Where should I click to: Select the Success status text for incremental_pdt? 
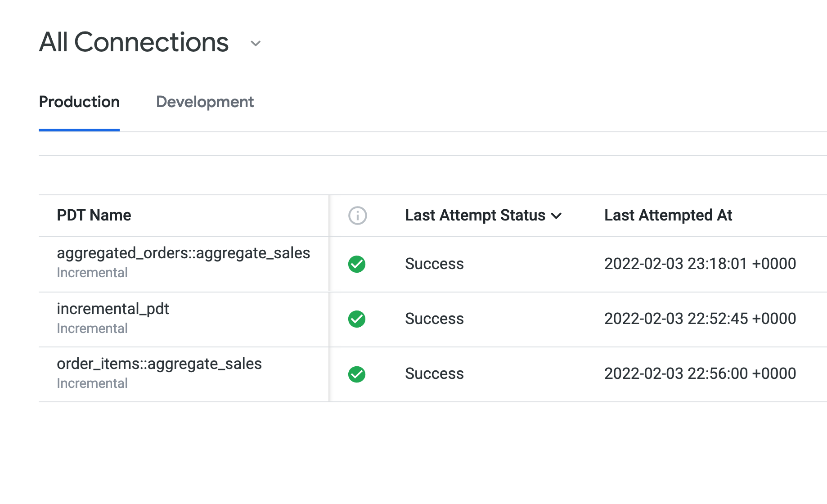pos(434,319)
